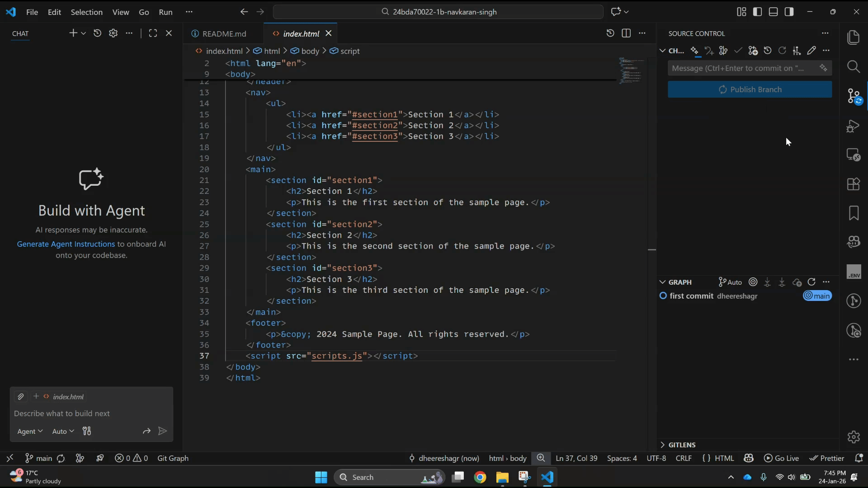Open Run and Debug view
868x488 pixels.
pyautogui.click(x=853, y=126)
